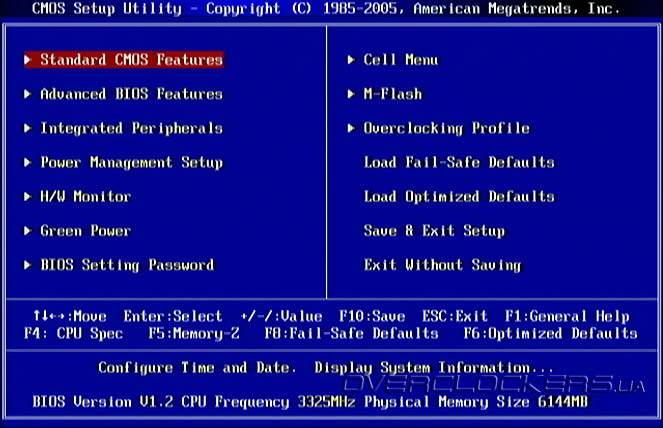The height and width of the screenshot is (428, 663).
Task: Choose Load Optimized Defaults
Action: click(x=459, y=197)
